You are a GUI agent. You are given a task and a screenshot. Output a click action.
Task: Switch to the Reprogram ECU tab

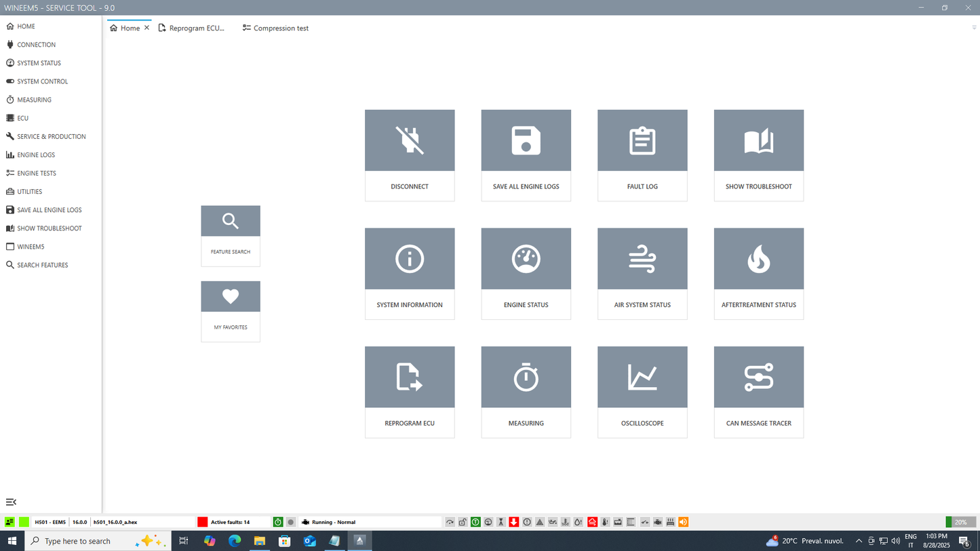[196, 28]
